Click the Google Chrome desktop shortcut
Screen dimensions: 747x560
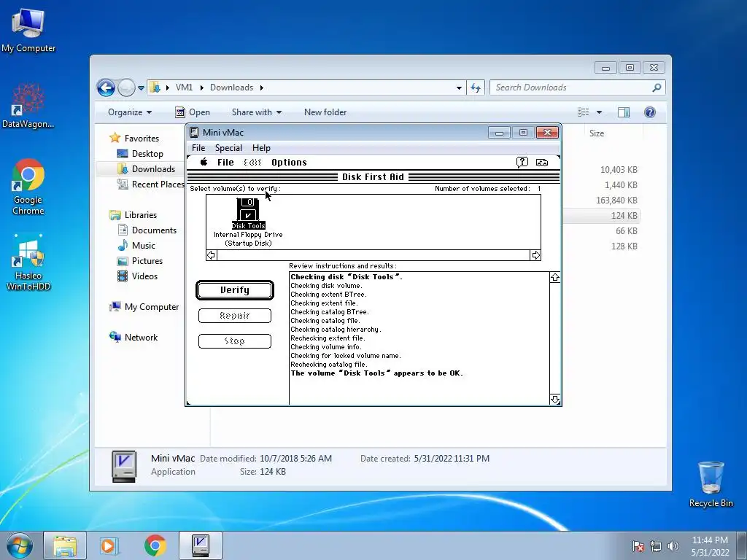tap(28, 187)
